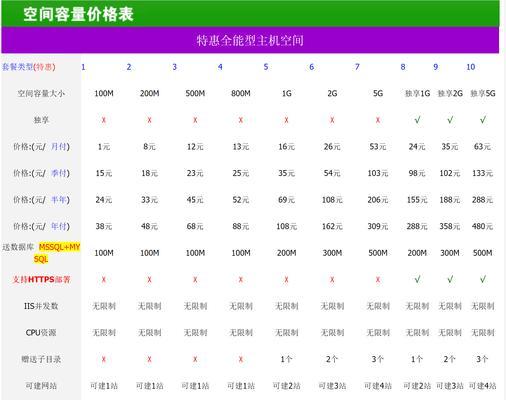Select package number 8 header
This screenshot has height=400, width=506.
coord(403,67)
